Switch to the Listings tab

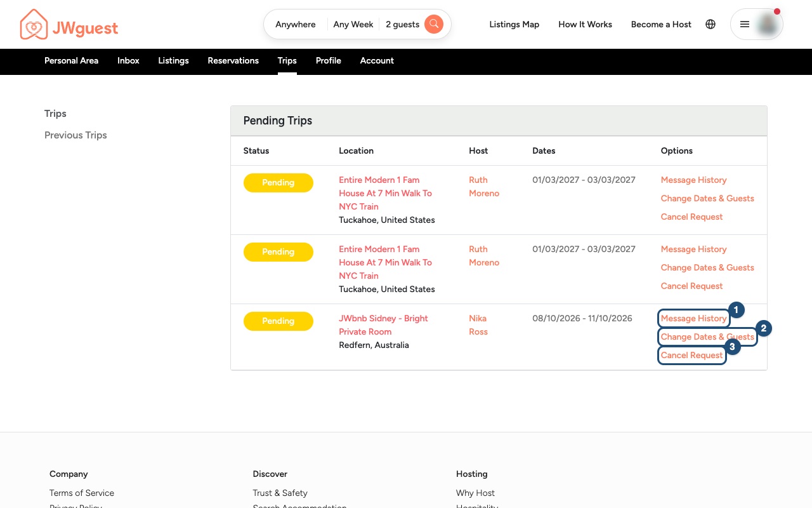pyautogui.click(x=173, y=61)
